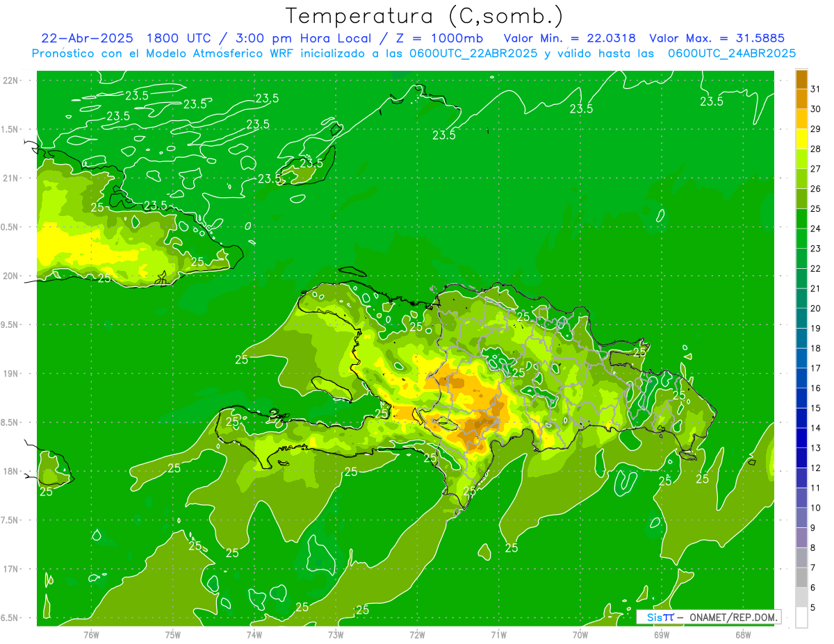Pick the yellow swatch between 28 and 29

[x=801, y=139]
